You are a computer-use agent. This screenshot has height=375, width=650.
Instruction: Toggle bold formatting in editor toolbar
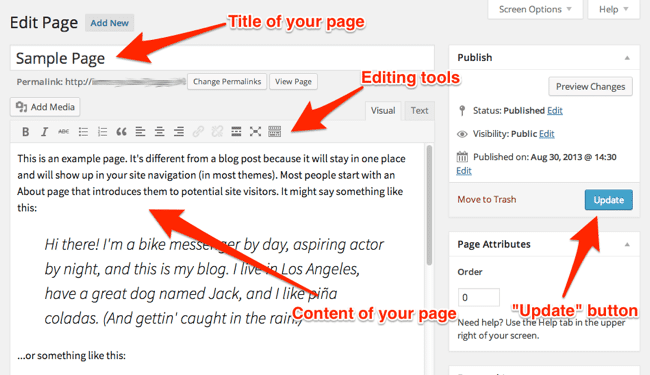tap(25, 132)
